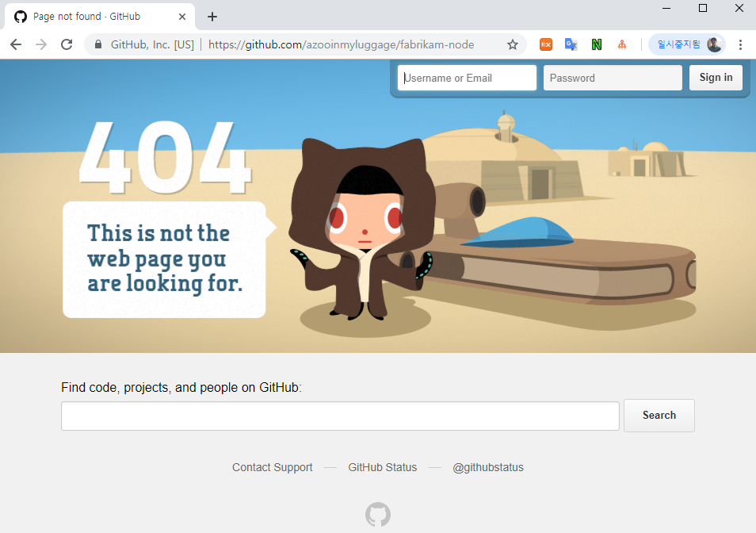Image resolution: width=756 pixels, height=533 pixels.
Task: Go back to the previous page
Action: 16,45
